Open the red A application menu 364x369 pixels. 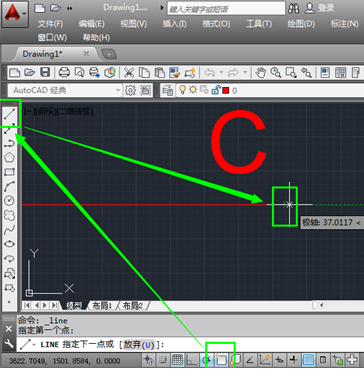15,14
